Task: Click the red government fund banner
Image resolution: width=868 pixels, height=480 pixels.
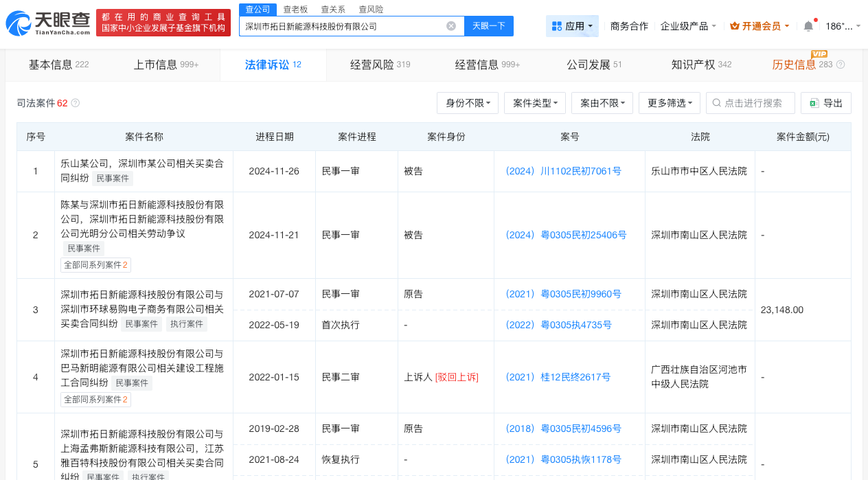Action: pyautogui.click(x=163, y=23)
